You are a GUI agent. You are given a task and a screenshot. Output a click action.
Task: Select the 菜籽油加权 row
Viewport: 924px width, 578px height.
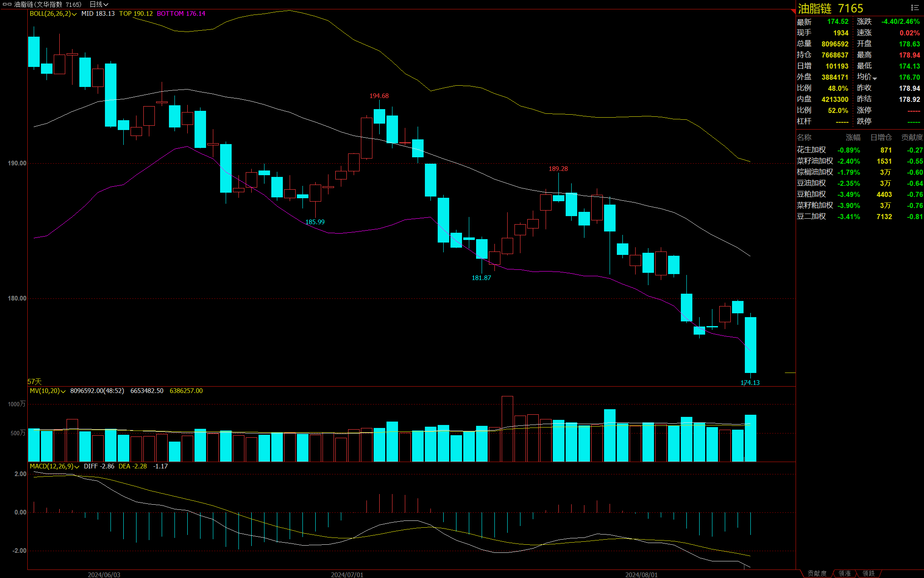pyautogui.click(x=860, y=161)
